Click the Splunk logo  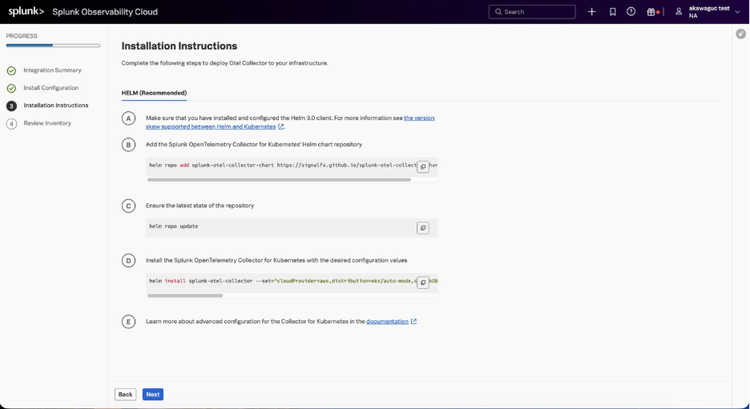pyautogui.click(x=26, y=11)
